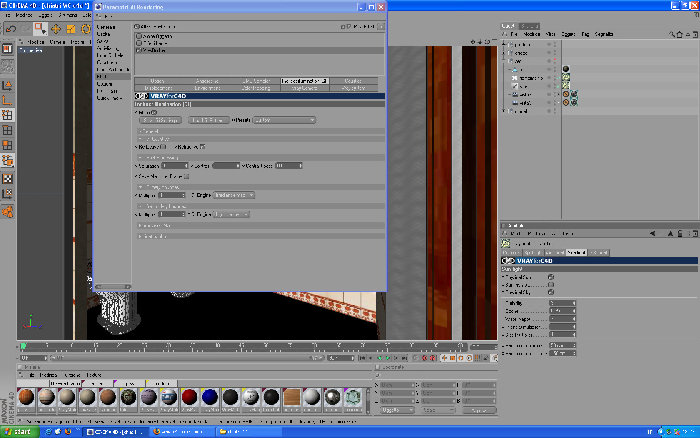The height and width of the screenshot is (438, 700).
Task: Toggle the checkbox between Physical Sun and Physical Sky
Action: (x=551, y=284)
